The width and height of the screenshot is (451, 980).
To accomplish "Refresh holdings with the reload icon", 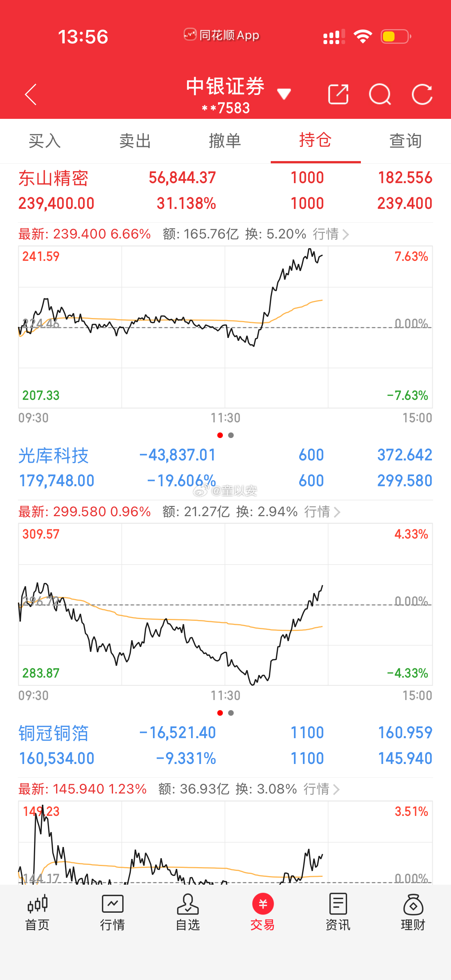I will click(x=422, y=94).
